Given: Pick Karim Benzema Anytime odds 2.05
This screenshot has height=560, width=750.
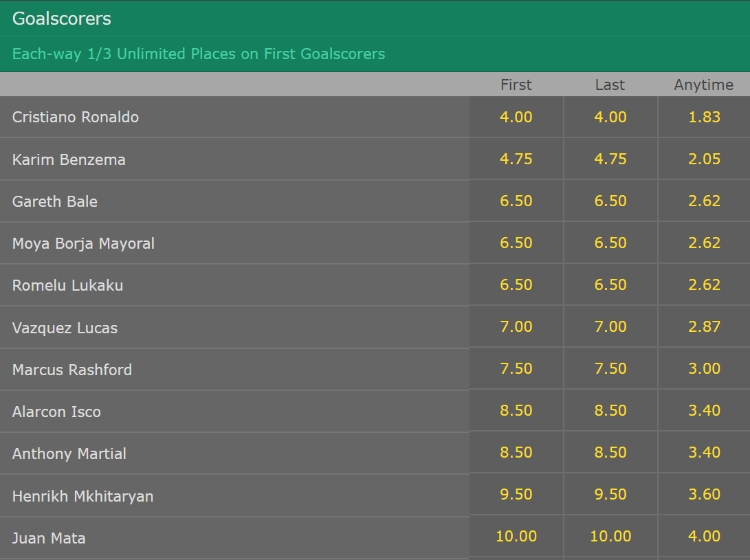Looking at the screenshot, I should point(704,159).
